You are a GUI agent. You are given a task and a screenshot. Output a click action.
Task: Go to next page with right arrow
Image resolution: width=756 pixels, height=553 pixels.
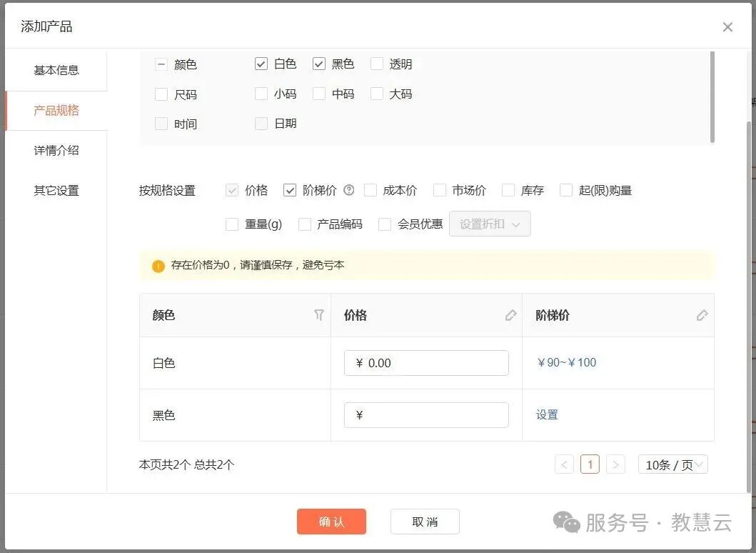tap(615, 464)
